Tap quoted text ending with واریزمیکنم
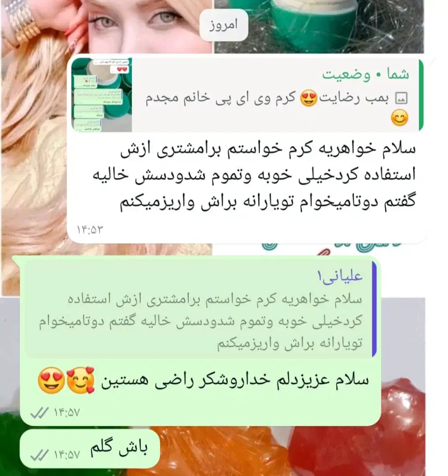Image resolution: width=448 pixels, height=476 pixels. pyautogui.click(x=201, y=321)
